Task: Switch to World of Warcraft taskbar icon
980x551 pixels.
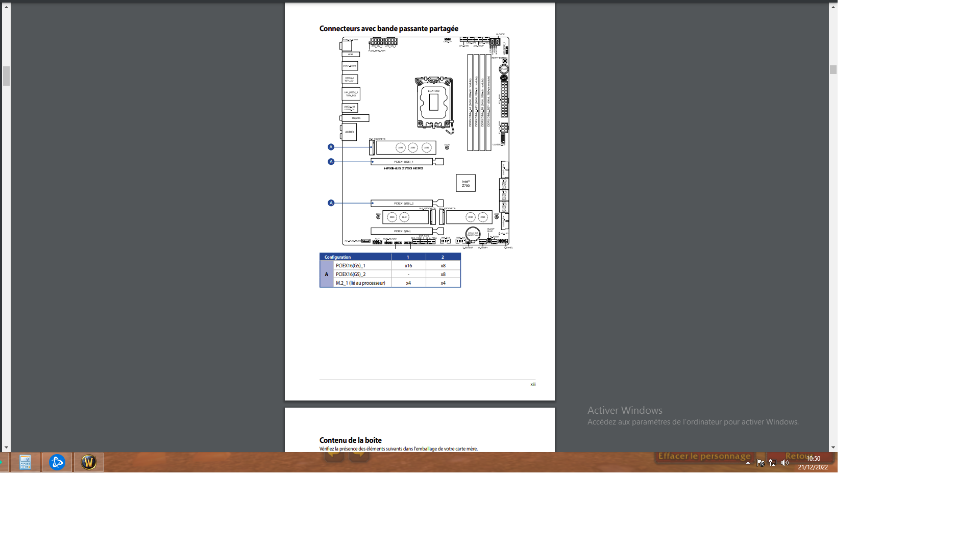Action: [89, 462]
